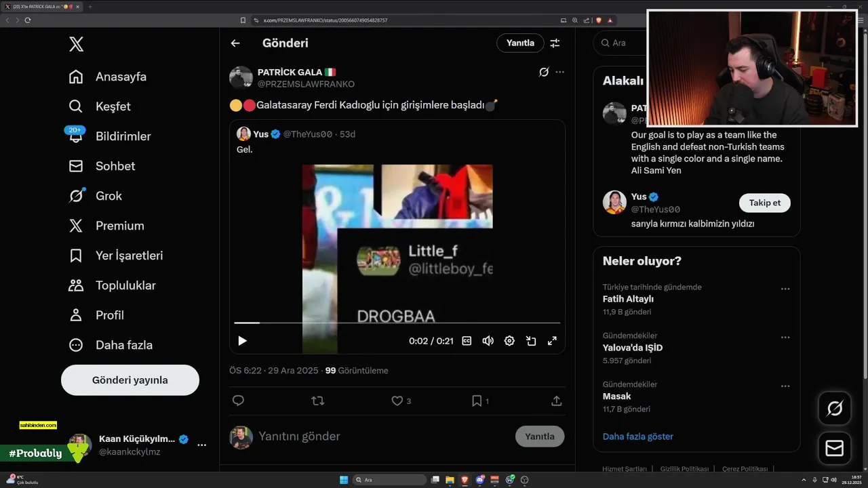Image resolution: width=868 pixels, height=488 pixels.
Task: Open trending topic Masak
Action: [616, 396]
